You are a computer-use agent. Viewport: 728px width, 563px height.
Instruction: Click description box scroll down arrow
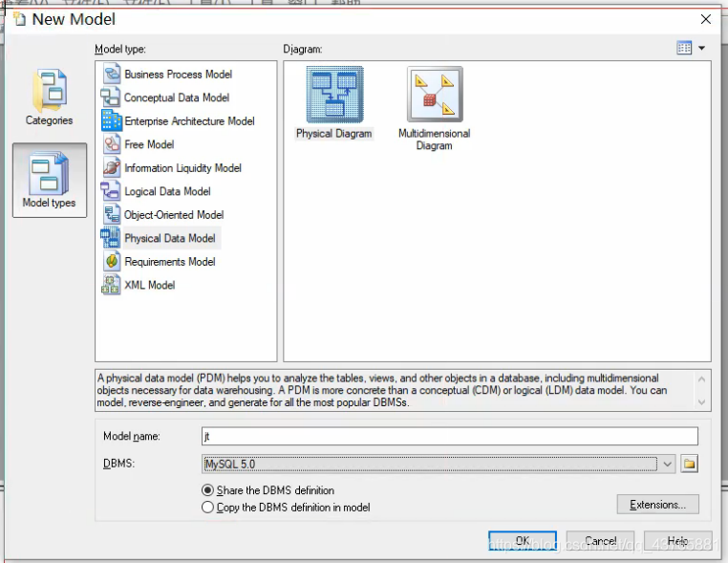pyautogui.click(x=701, y=402)
